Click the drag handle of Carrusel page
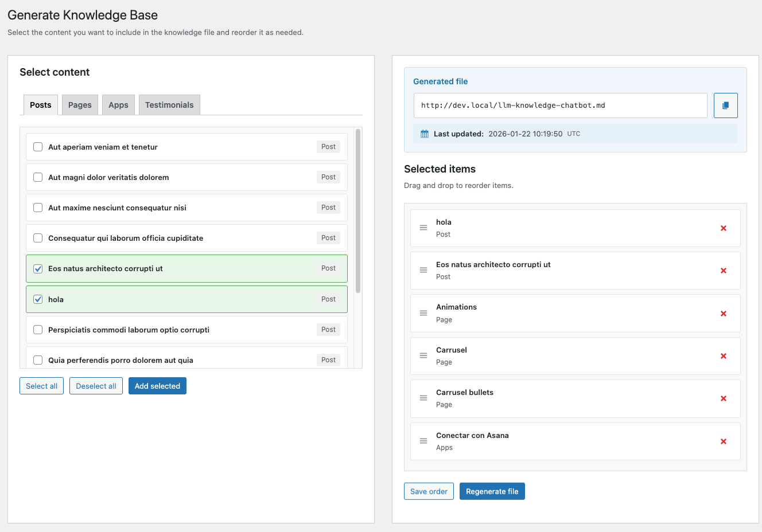762x532 pixels. pyautogui.click(x=423, y=355)
